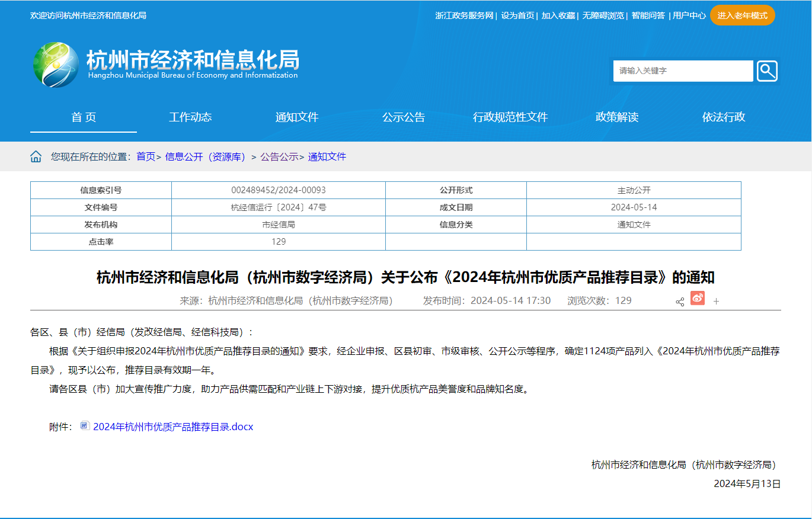Click the magnifier search icon

click(767, 71)
